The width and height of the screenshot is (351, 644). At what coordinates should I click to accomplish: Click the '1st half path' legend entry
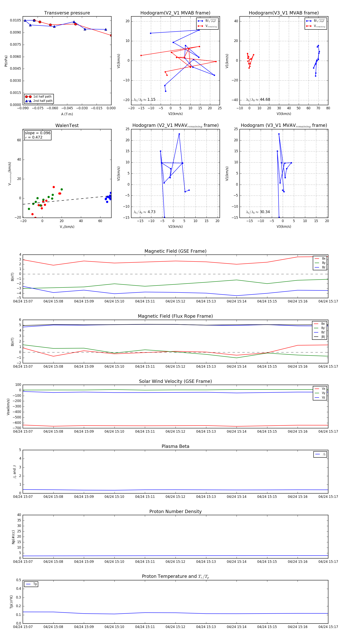(39, 96)
